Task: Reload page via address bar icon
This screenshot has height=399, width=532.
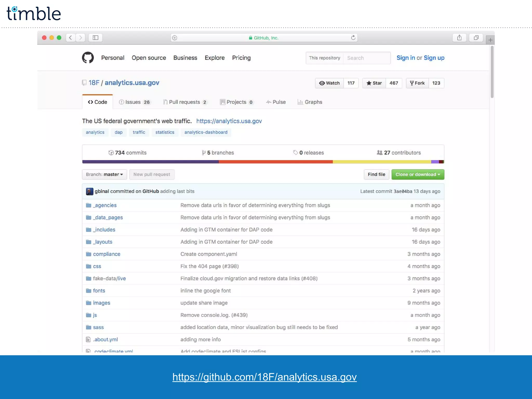Action: pos(353,38)
